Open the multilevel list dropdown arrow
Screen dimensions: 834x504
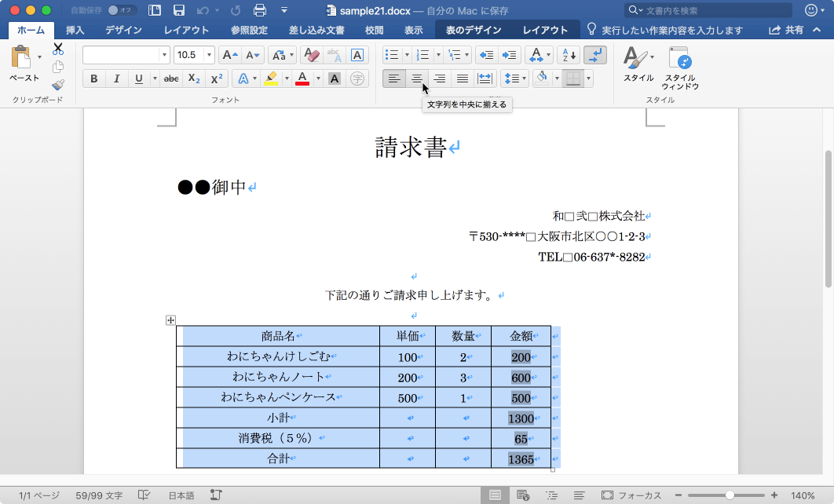coord(467,55)
